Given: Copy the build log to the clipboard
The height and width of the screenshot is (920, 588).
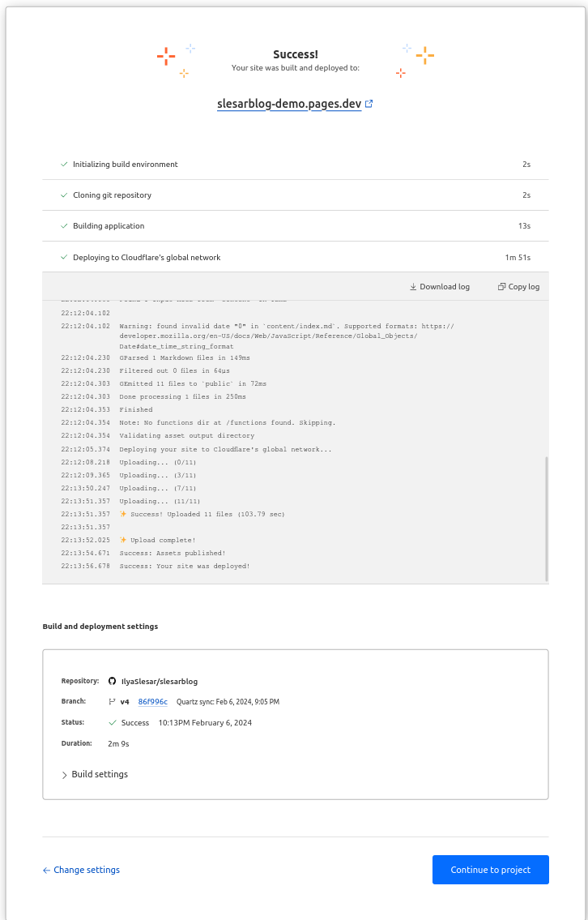Looking at the screenshot, I should [x=519, y=287].
